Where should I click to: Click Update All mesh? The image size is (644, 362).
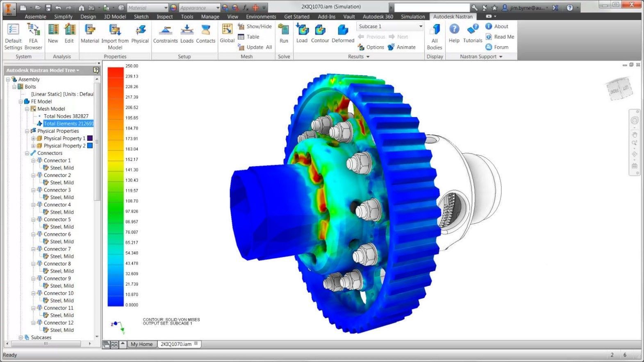tap(255, 47)
